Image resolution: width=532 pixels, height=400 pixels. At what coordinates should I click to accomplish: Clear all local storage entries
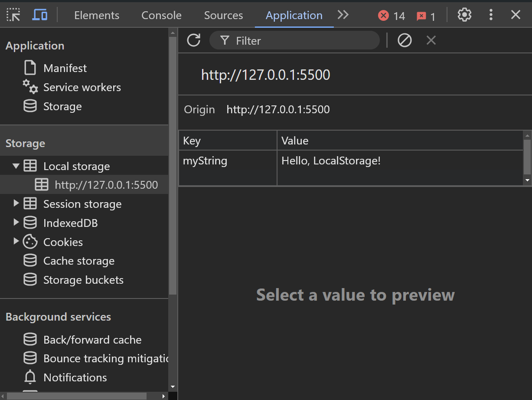point(405,40)
